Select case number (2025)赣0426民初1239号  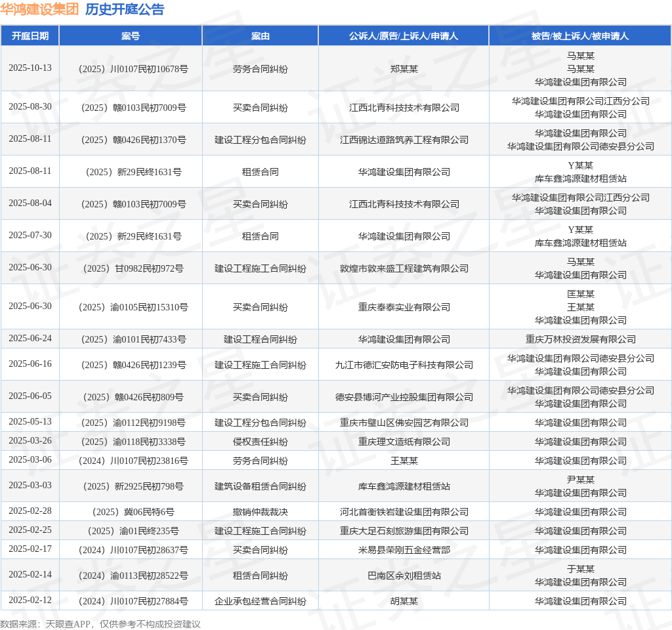pos(133,365)
